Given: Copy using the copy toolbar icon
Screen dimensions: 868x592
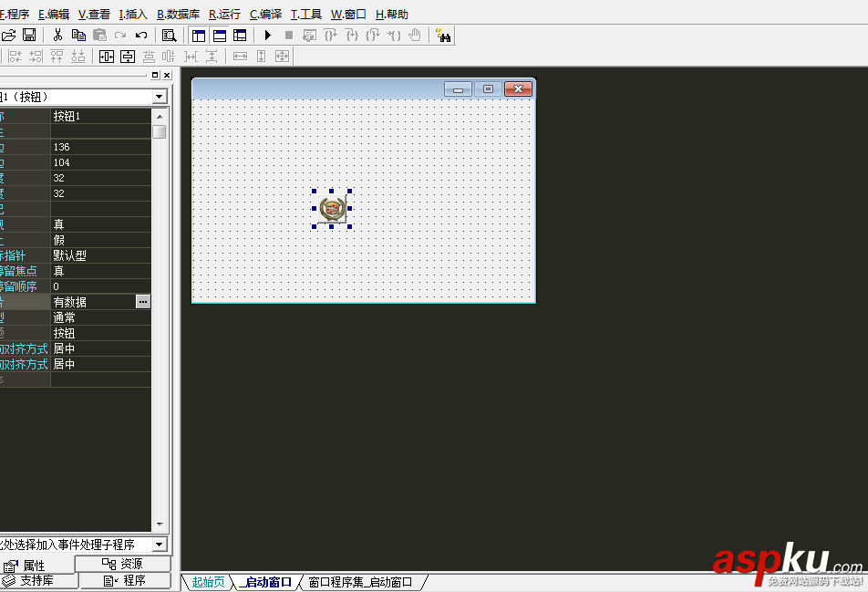Looking at the screenshot, I should pyautogui.click(x=78, y=36).
